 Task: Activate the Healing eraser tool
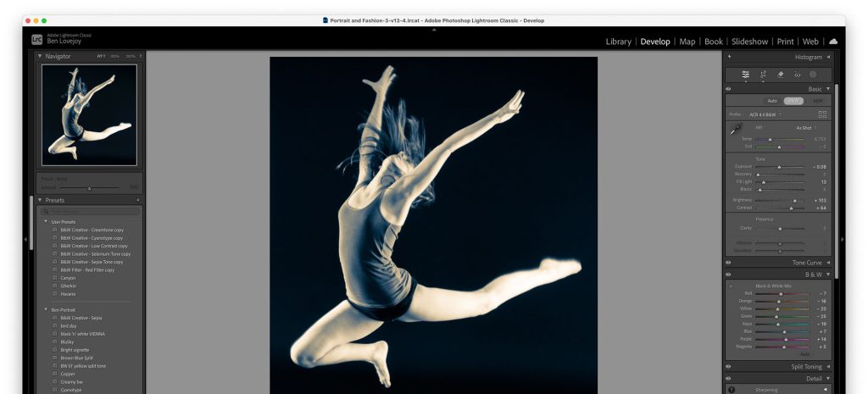click(780, 75)
